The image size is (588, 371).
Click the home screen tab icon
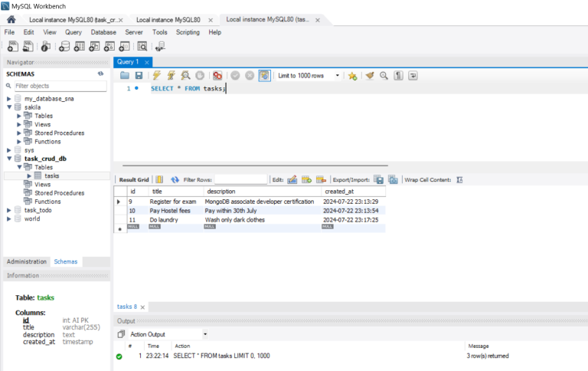[x=11, y=19]
